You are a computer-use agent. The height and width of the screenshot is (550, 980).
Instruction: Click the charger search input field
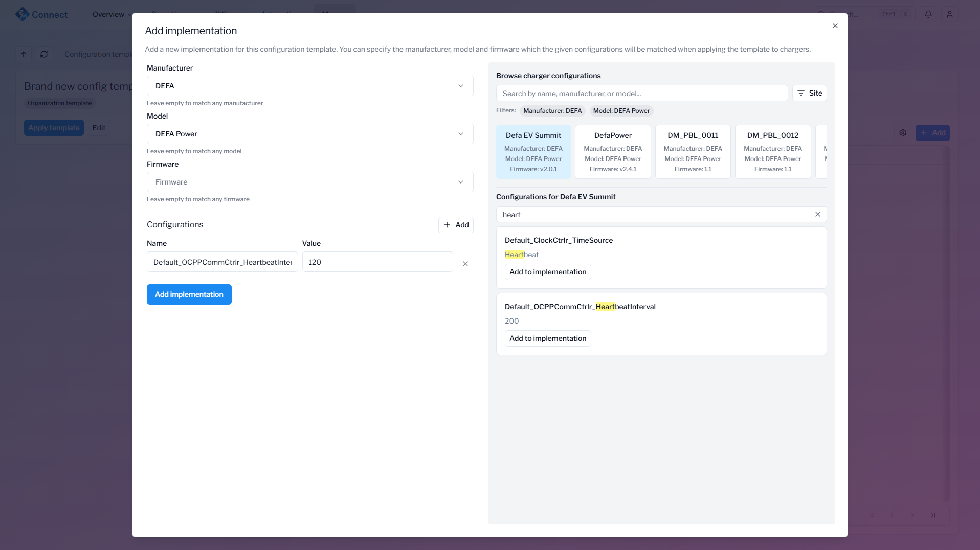[x=641, y=94]
